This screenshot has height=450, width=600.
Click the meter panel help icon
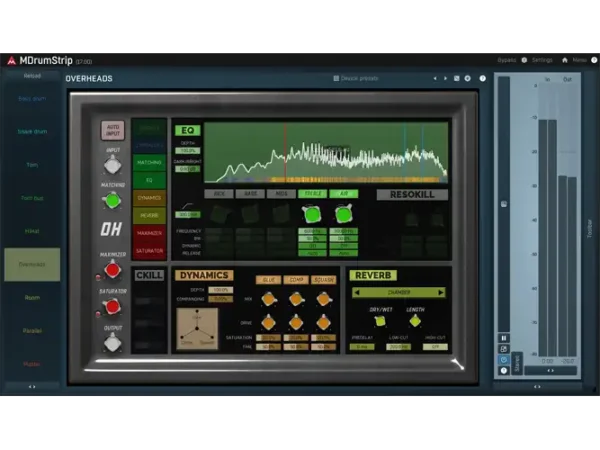pyautogui.click(x=504, y=370)
